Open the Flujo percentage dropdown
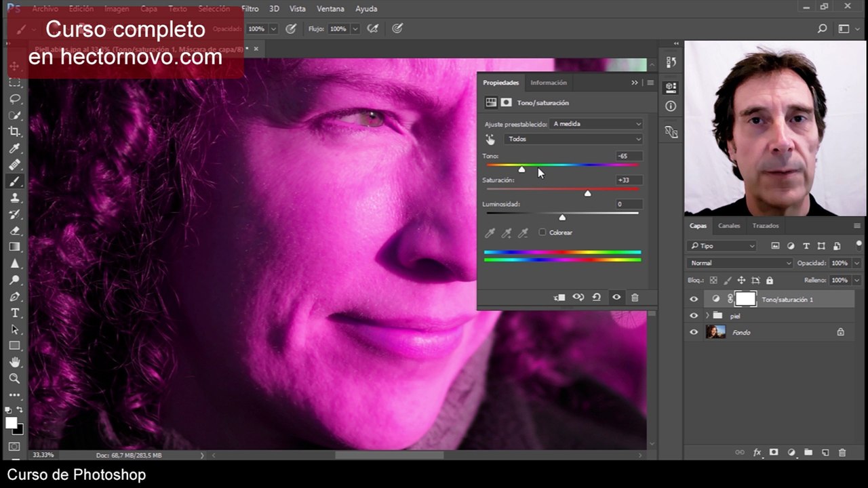 (354, 29)
